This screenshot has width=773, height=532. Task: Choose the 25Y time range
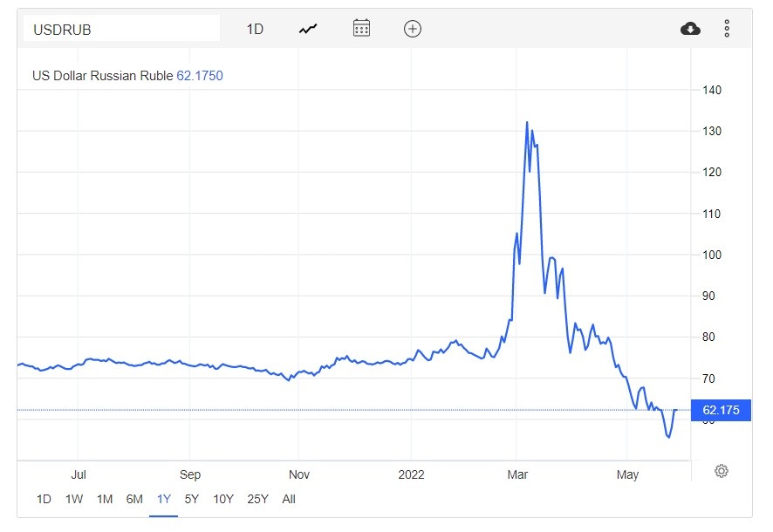[x=257, y=499]
